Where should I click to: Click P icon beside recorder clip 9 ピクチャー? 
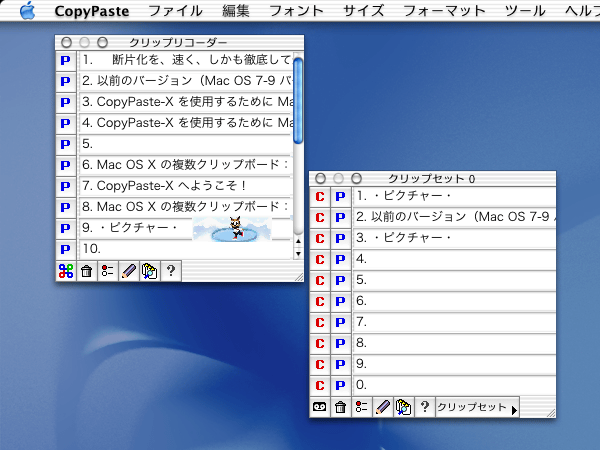click(x=66, y=228)
